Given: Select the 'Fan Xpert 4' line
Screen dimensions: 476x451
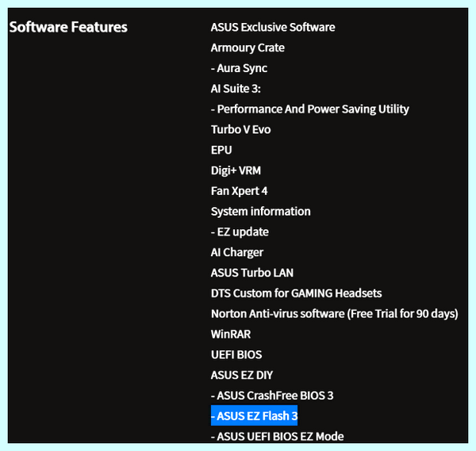Looking at the screenshot, I should pos(240,191).
